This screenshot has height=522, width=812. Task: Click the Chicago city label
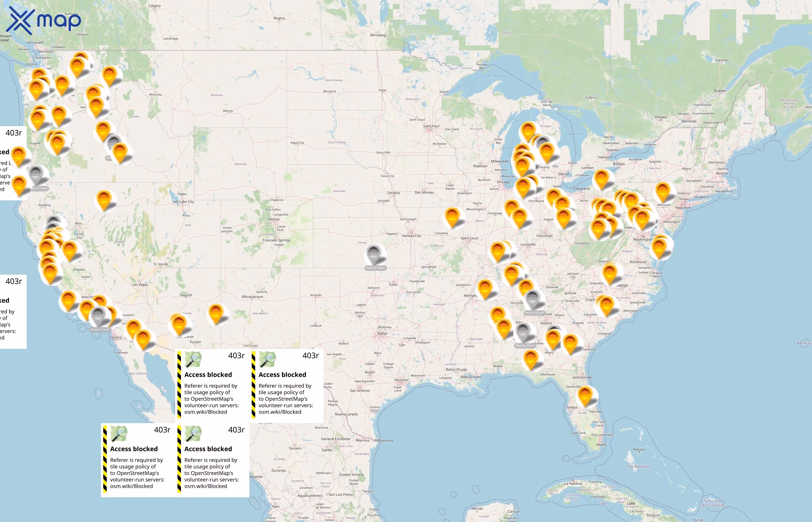503,182
